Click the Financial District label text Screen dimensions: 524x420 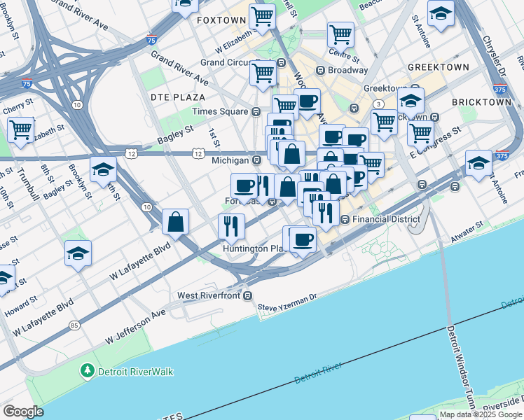click(386, 219)
